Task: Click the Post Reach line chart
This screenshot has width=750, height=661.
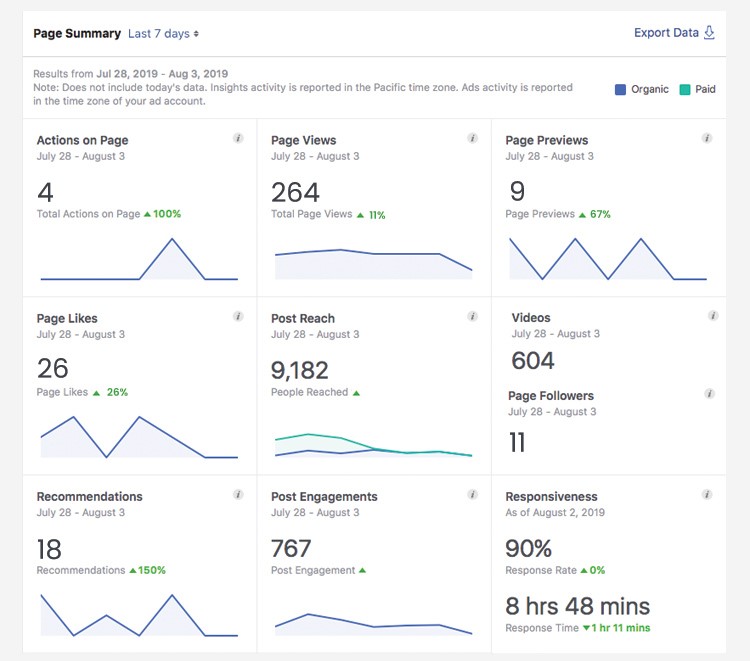Action: (x=374, y=445)
